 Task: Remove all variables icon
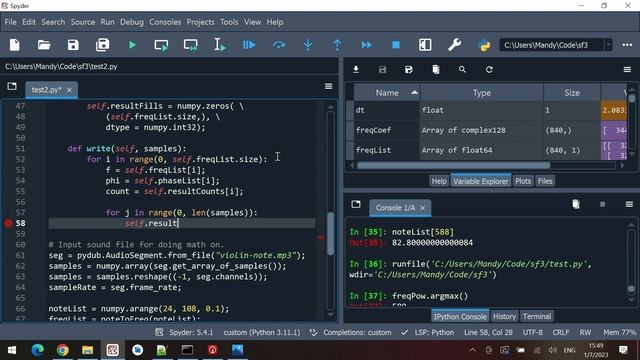tap(436, 69)
